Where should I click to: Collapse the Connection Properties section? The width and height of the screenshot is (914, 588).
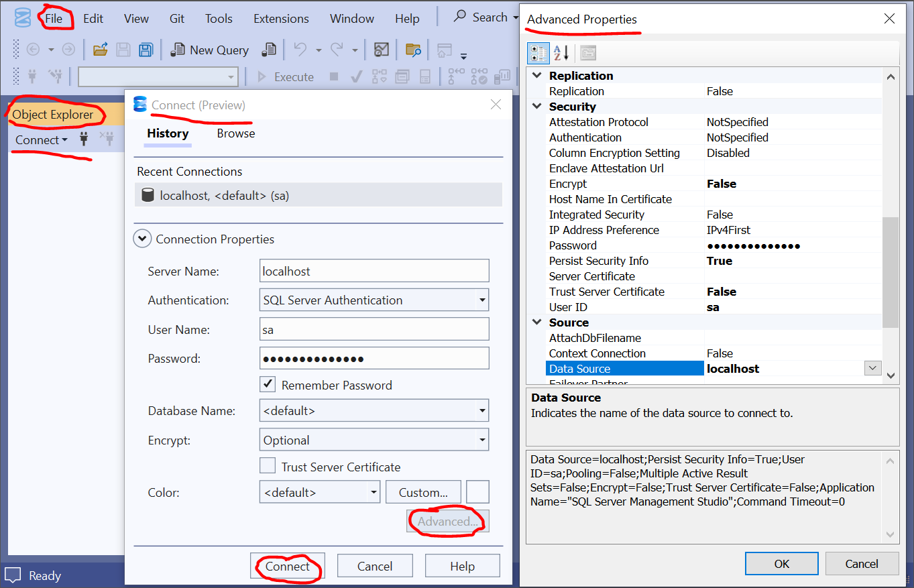pyautogui.click(x=142, y=239)
